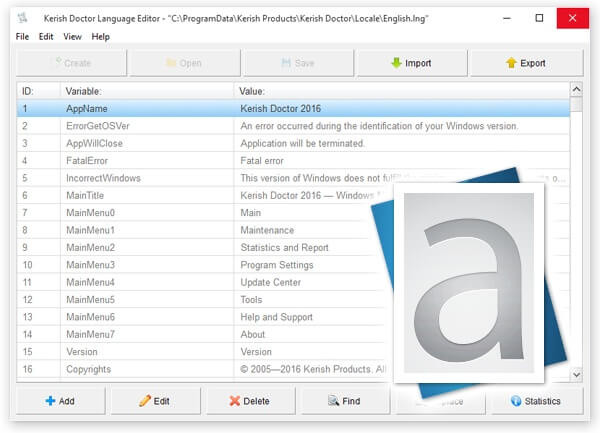Image resolution: width=600 pixels, height=433 pixels.
Task: Select the AppWillClose variable
Action: point(94,143)
